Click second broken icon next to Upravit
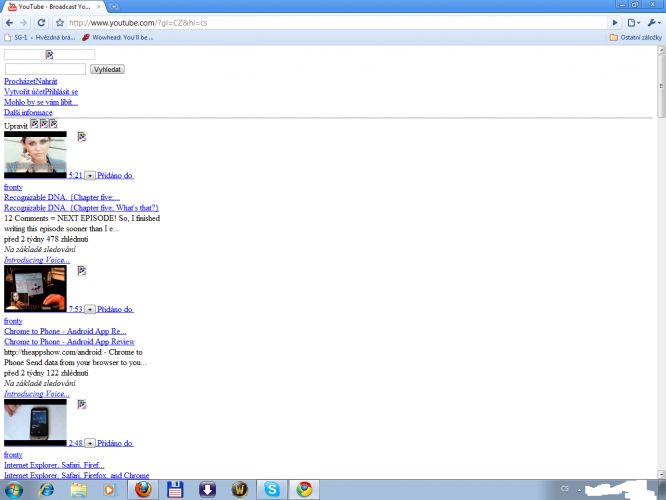The height and width of the screenshot is (500, 666). 44,124
